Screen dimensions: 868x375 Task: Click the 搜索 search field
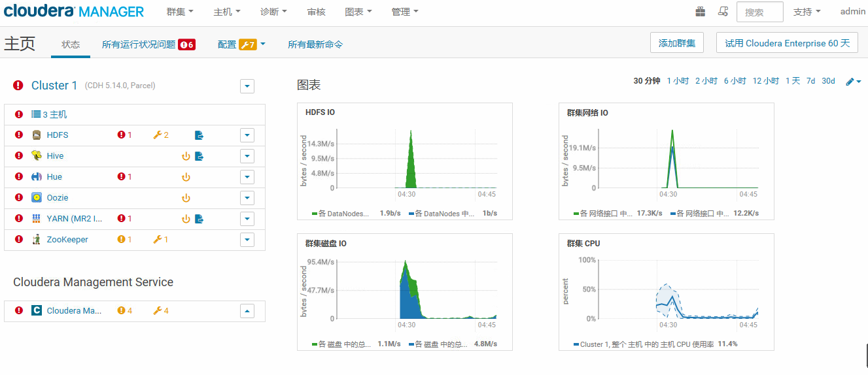[760, 12]
